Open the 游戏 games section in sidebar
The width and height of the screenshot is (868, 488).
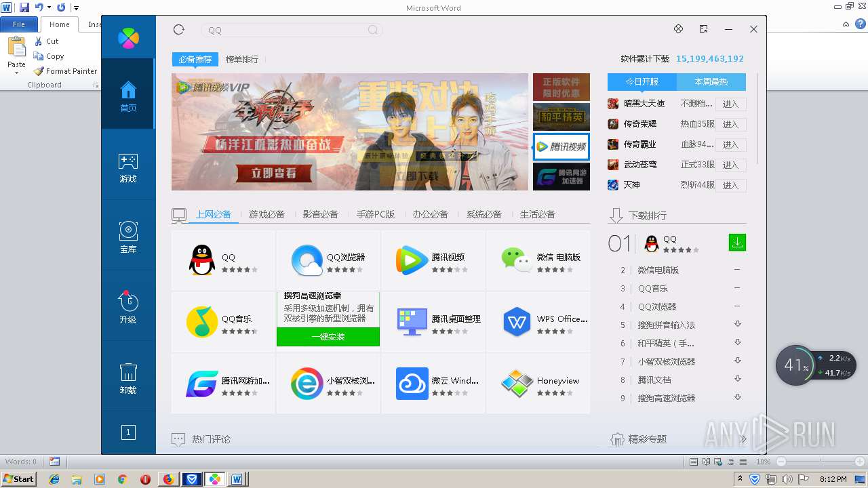coord(128,168)
